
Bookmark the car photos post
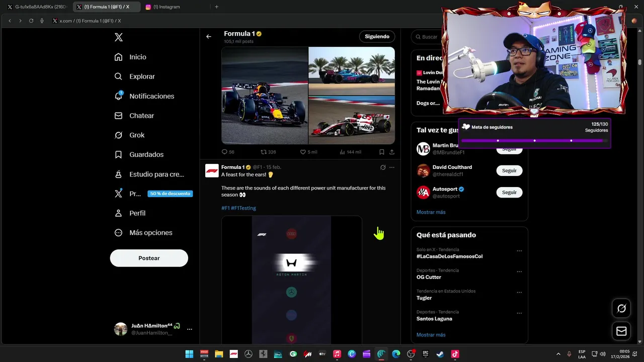382,152
